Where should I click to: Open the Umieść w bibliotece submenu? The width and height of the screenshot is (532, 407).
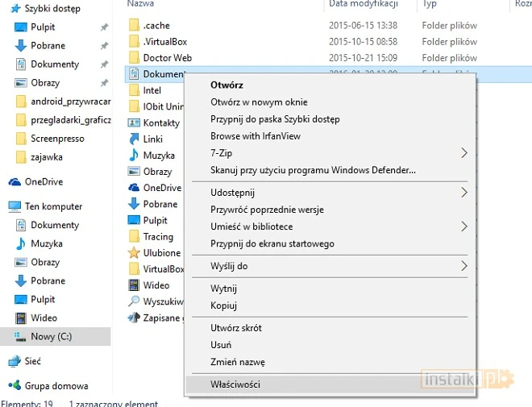[x=251, y=226]
